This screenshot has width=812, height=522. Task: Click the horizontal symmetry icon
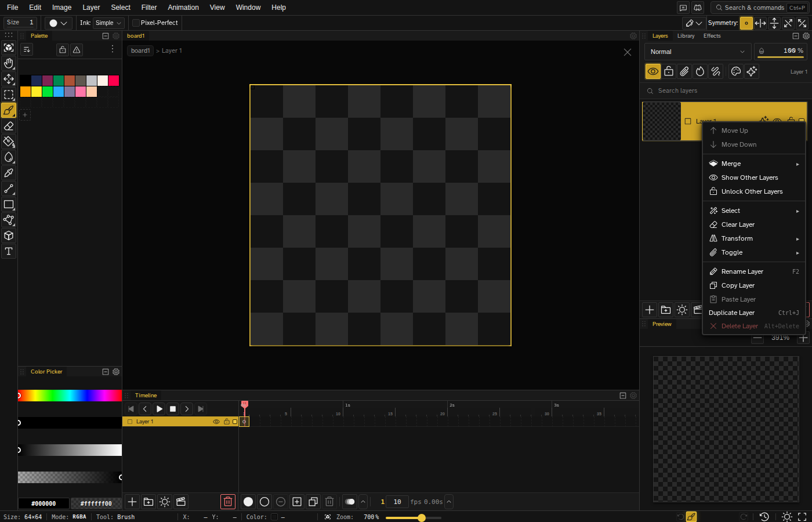[760, 23]
